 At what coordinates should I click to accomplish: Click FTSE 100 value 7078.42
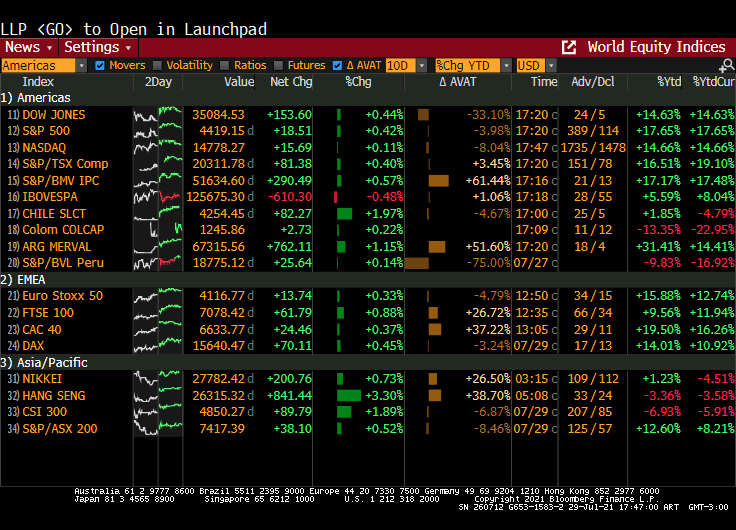tap(222, 313)
